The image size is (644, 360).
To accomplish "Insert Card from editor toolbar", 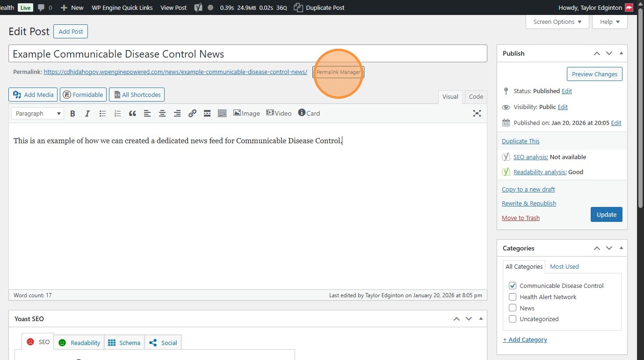I will [309, 113].
